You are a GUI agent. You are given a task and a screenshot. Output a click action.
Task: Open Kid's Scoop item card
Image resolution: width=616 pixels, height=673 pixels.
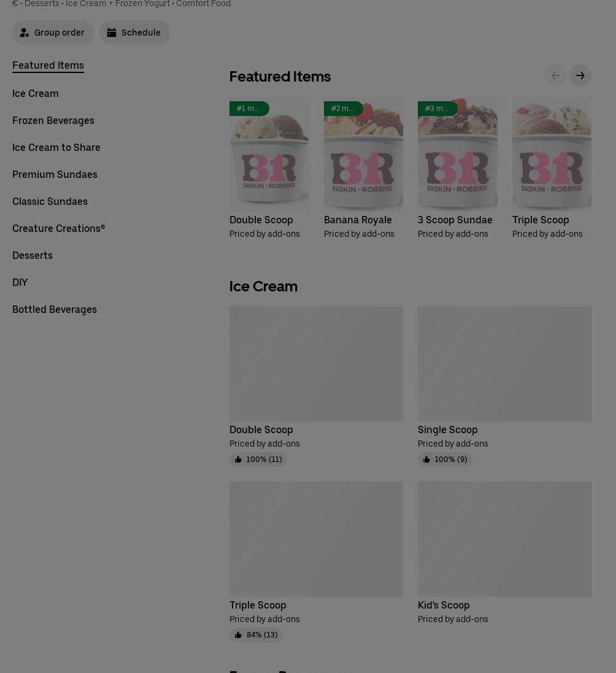pos(504,553)
